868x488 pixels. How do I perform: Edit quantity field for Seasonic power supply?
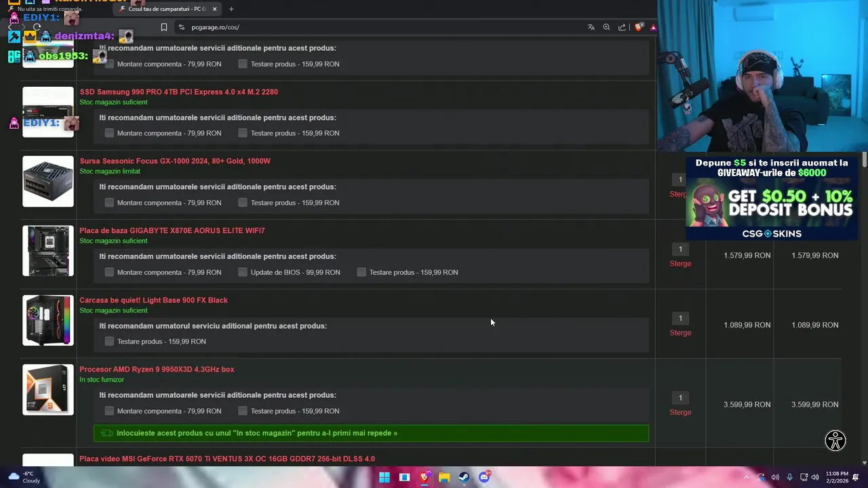pos(680,180)
